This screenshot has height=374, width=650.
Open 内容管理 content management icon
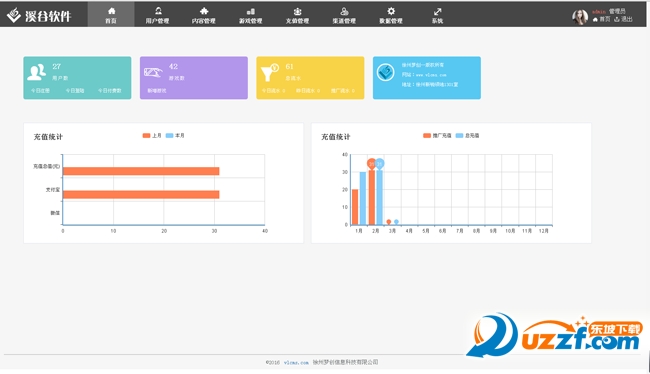click(204, 11)
